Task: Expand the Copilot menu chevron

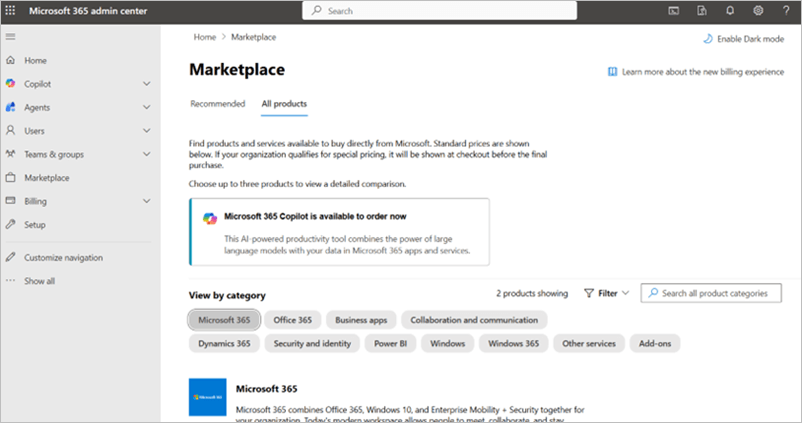Action: pyautogui.click(x=147, y=83)
